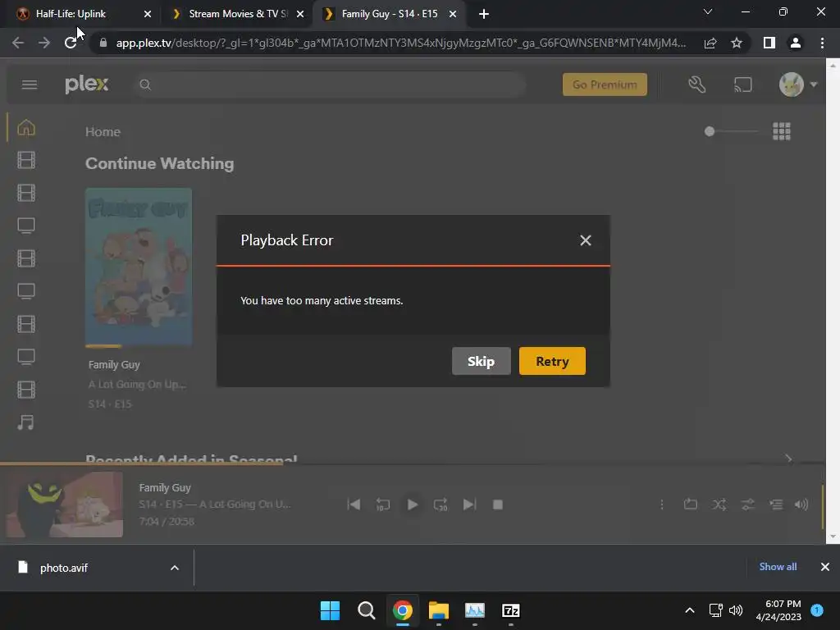
Task: Expand Chrome tab search dropdown
Action: [708, 11]
